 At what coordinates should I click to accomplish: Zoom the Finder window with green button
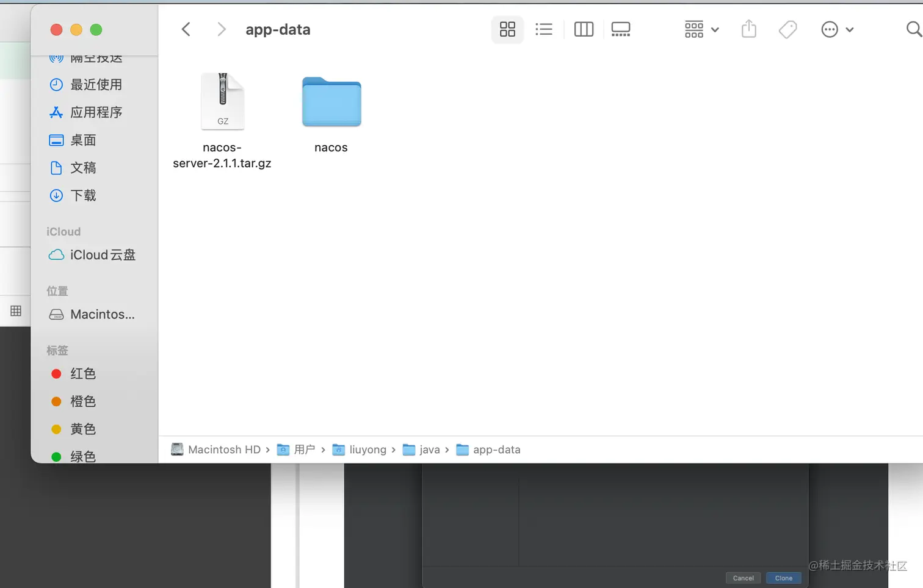pos(96,29)
